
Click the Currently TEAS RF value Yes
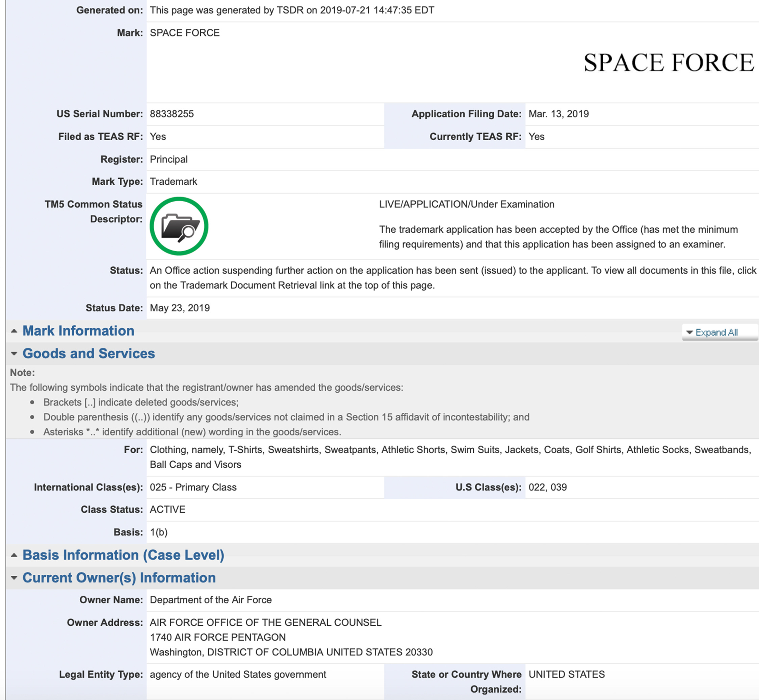536,137
